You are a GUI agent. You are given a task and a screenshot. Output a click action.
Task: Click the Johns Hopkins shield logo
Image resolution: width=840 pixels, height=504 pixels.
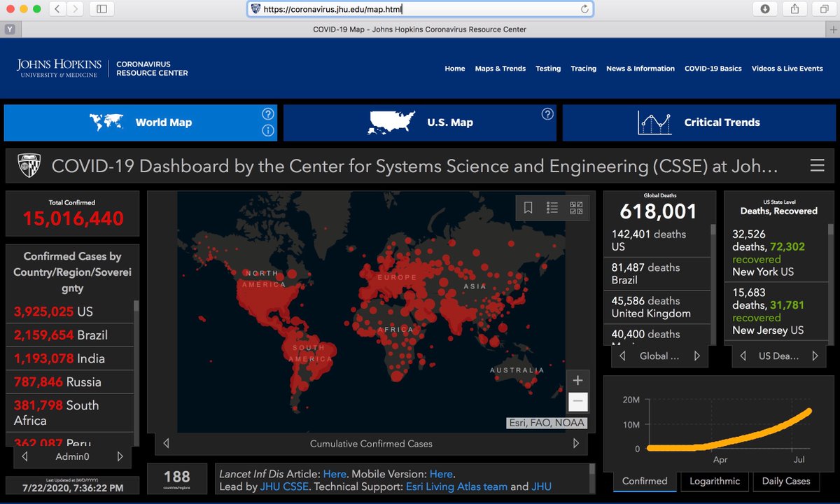point(28,164)
